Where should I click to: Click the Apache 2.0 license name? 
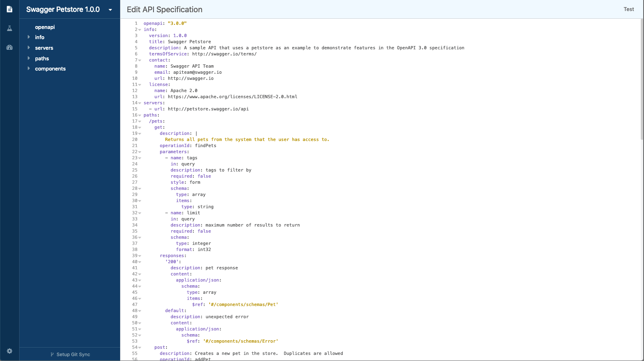pyautogui.click(x=184, y=90)
